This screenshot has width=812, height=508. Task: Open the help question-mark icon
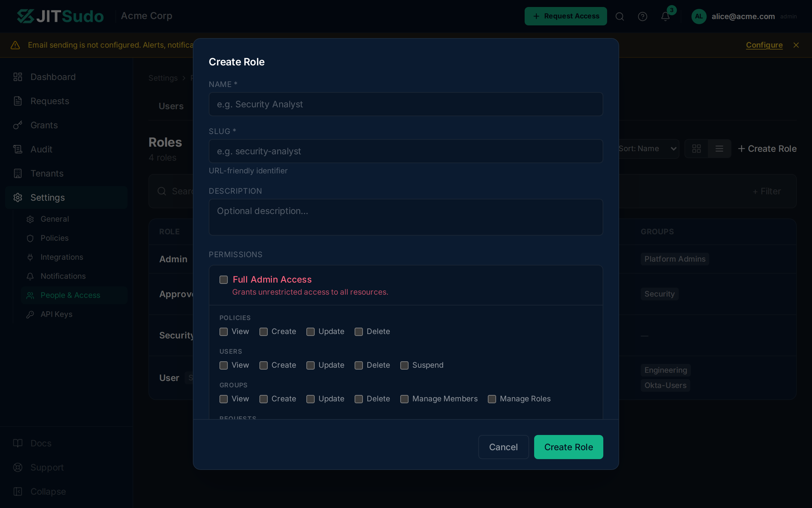pyautogui.click(x=642, y=17)
